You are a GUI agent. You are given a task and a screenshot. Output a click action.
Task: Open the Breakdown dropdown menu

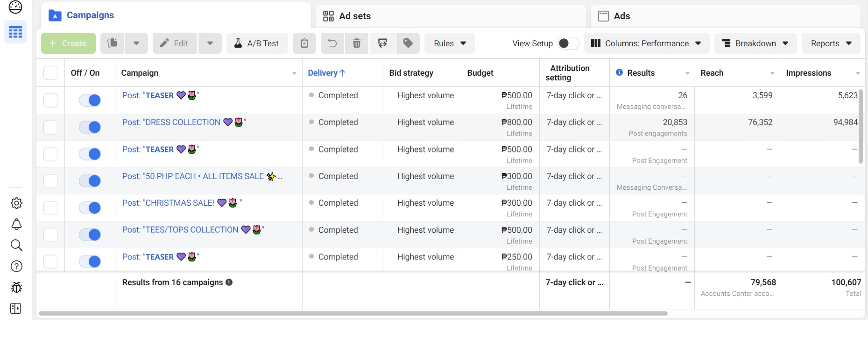(x=755, y=43)
